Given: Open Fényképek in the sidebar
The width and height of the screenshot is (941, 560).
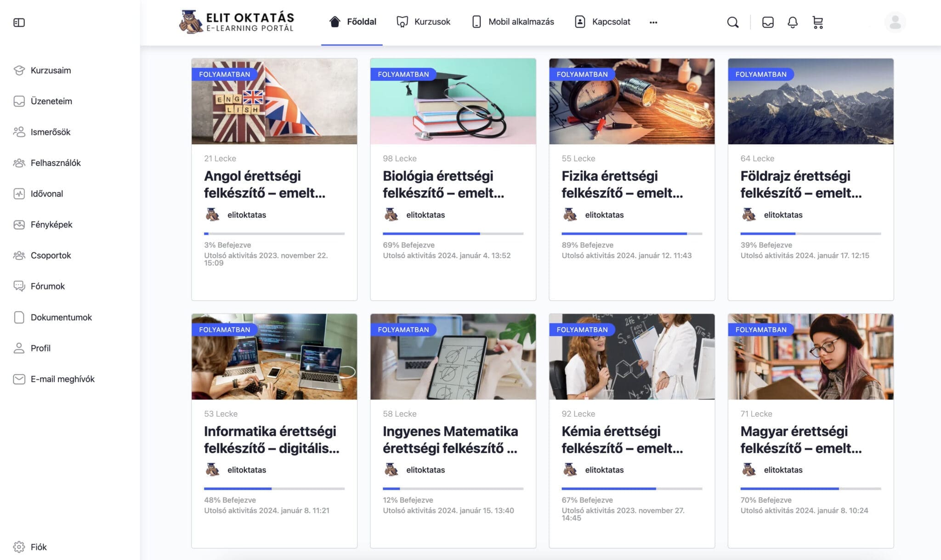Looking at the screenshot, I should (51, 224).
